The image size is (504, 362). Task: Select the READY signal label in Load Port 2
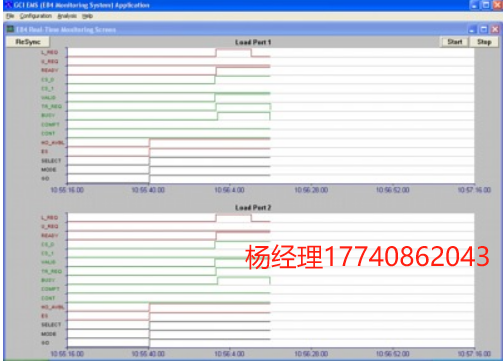pyautogui.click(x=50, y=236)
